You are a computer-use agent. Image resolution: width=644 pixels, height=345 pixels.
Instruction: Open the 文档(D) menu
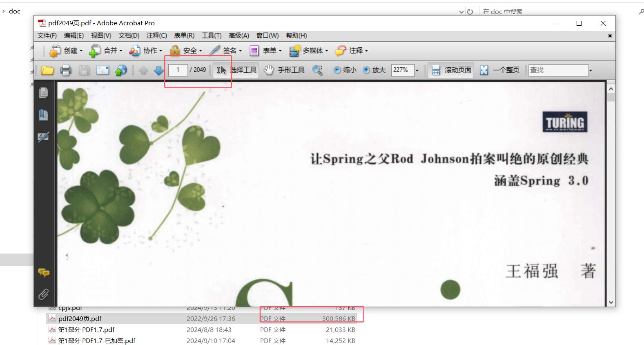pyautogui.click(x=129, y=36)
